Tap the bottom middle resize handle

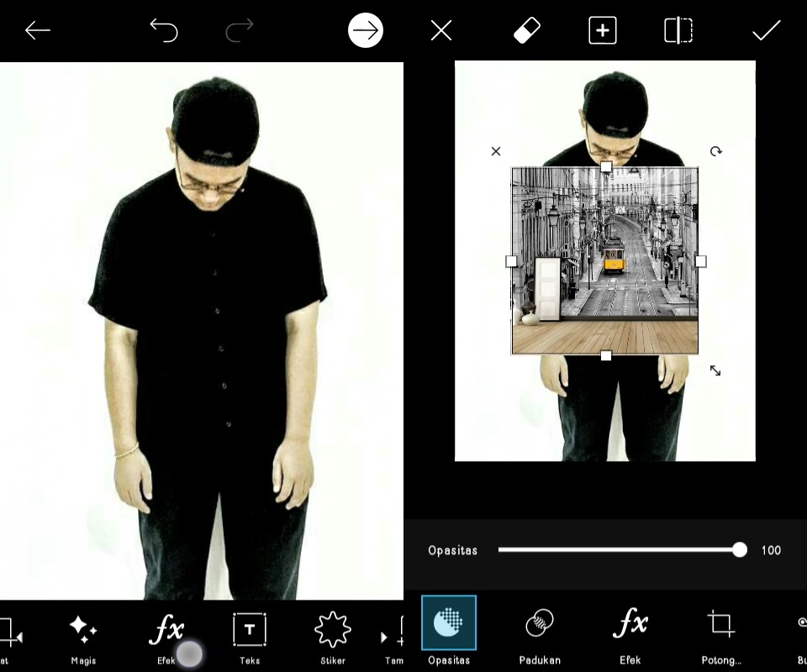pos(606,356)
